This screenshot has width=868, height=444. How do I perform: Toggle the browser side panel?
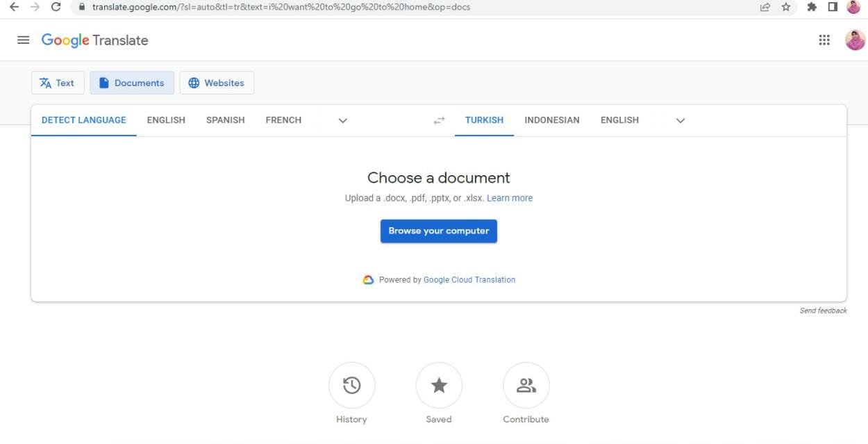[x=833, y=7]
